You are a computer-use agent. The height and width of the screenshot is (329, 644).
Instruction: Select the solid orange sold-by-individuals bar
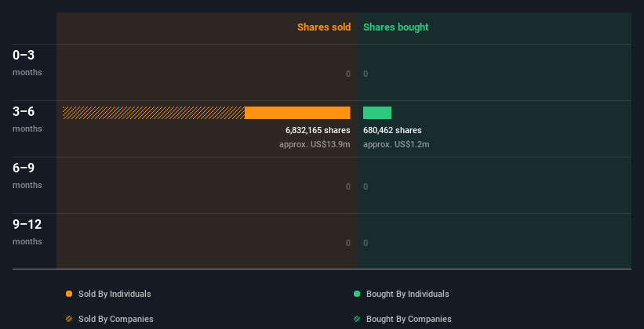pyautogui.click(x=297, y=113)
